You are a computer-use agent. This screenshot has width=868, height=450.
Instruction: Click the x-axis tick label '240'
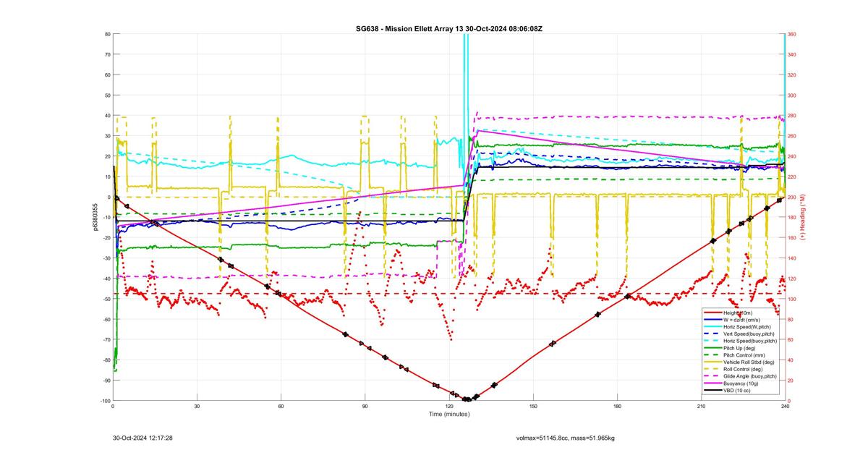pos(784,407)
